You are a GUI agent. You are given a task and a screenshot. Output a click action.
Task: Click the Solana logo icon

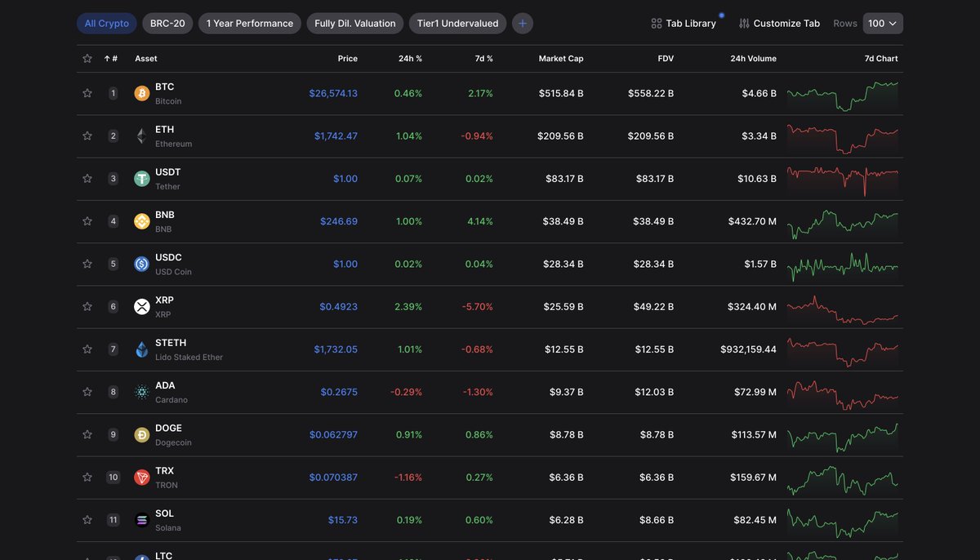click(142, 520)
